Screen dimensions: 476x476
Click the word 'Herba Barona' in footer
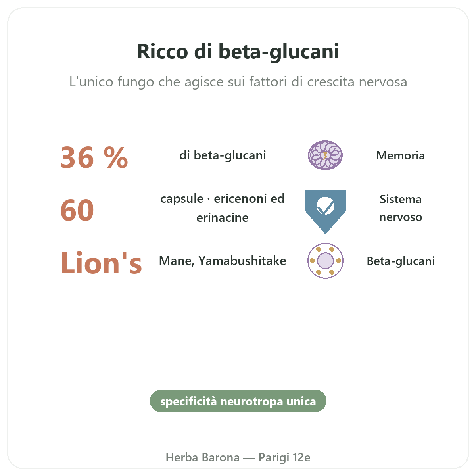[203, 457]
